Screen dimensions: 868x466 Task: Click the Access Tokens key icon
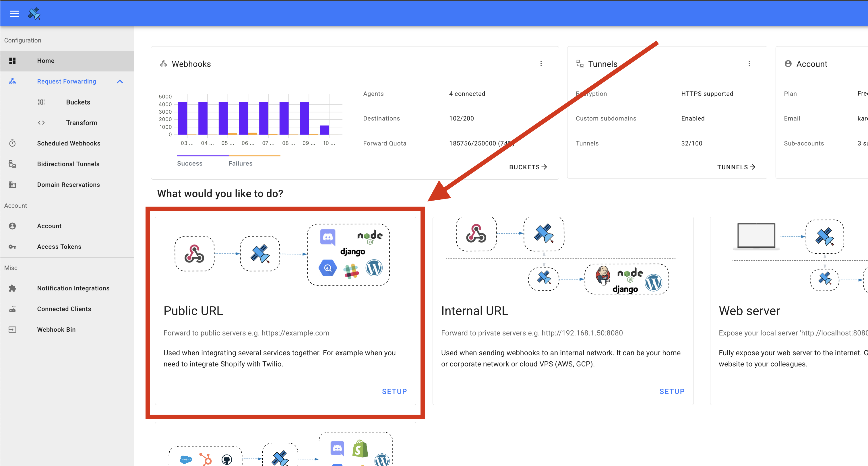[x=12, y=246]
